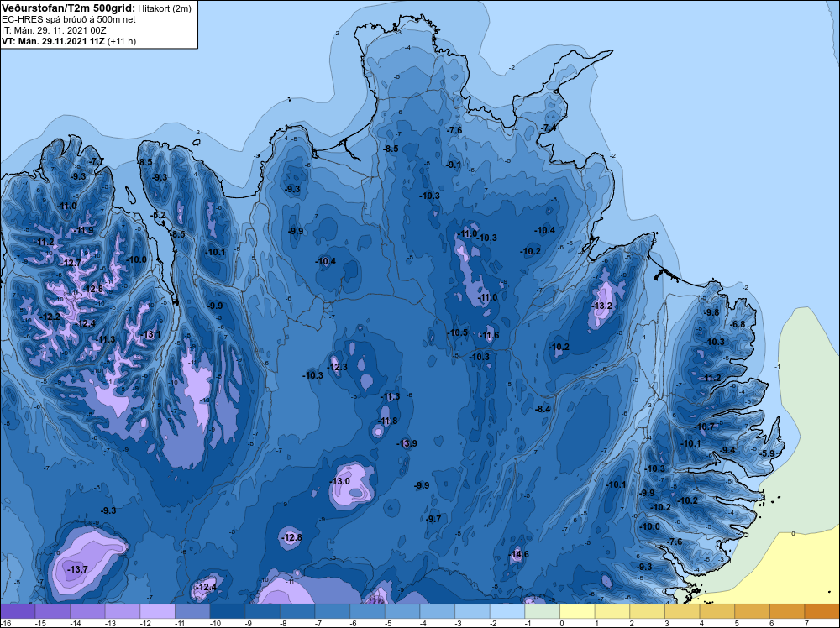Image resolution: width=840 pixels, height=628 pixels.
Task: Click the -12.3 temperature label
Action: pos(338,367)
